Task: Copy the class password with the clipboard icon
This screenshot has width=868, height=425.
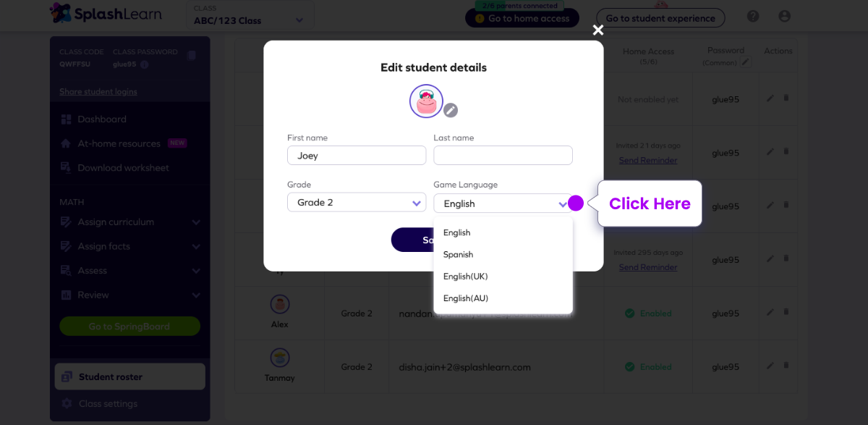Action: click(x=191, y=54)
